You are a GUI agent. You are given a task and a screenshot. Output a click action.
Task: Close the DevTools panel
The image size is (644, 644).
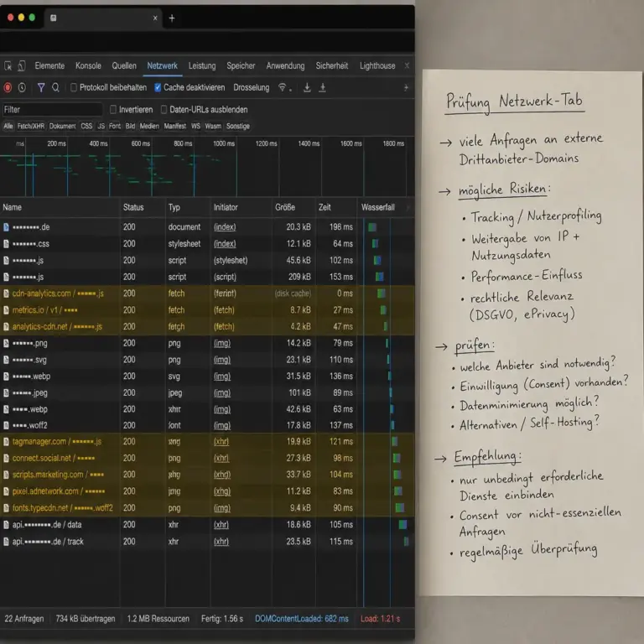coord(407,65)
